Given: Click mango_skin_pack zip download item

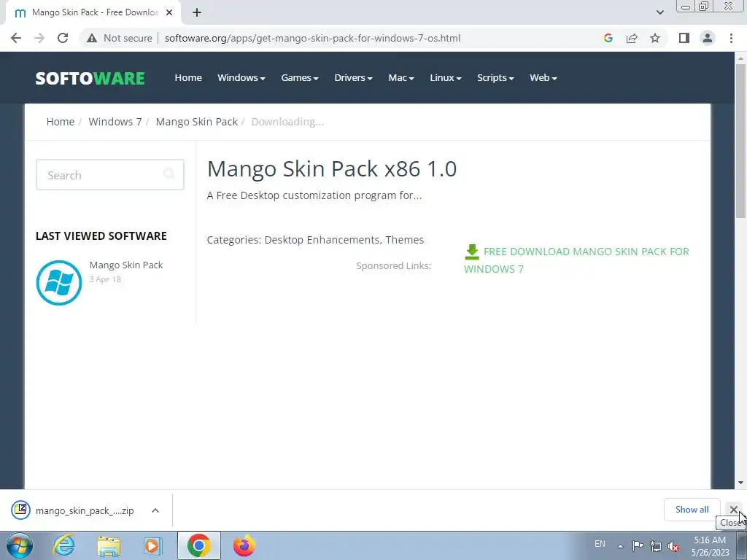Looking at the screenshot, I should [86, 510].
